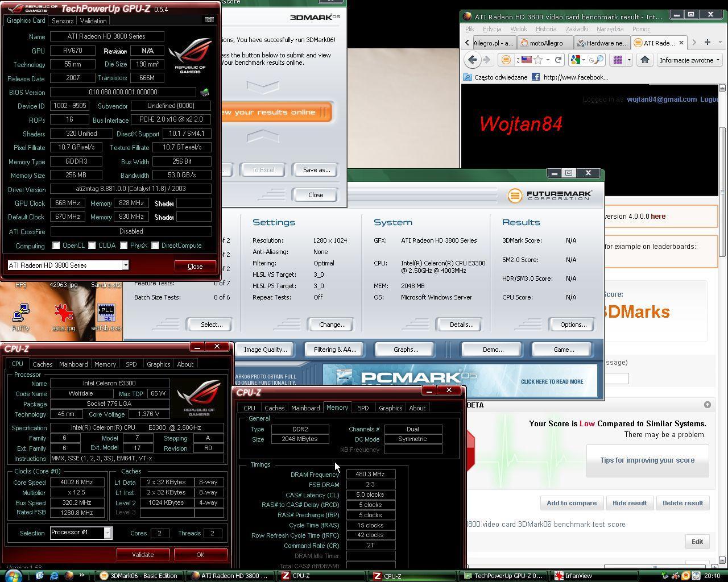
Task: Open the Zakładki menu in Firefox
Action: (577, 29)
